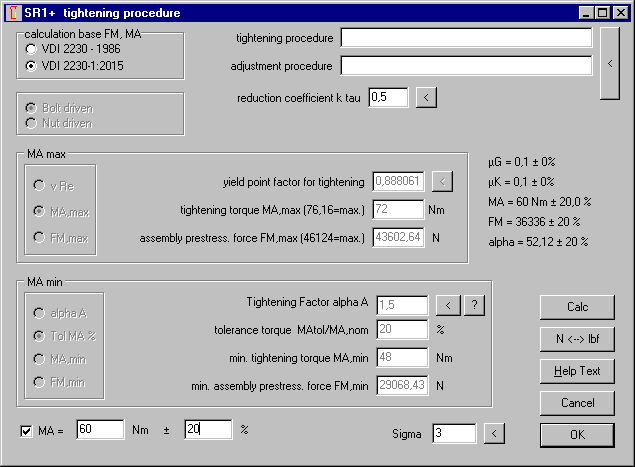Open the arrow next to the Sigma field
Screen dimensions: 635x467
(x=494, y=433)
